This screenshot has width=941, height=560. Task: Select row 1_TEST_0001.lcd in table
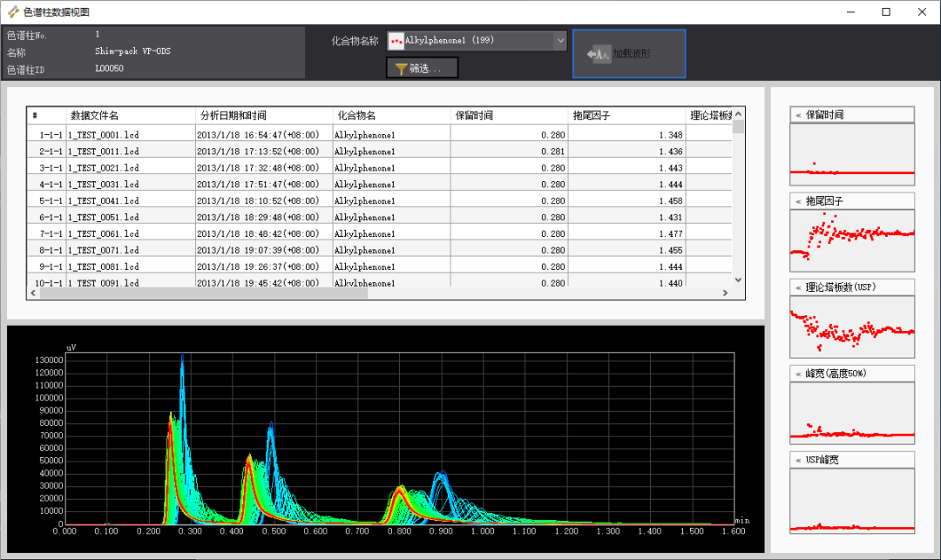pos(103,135)
